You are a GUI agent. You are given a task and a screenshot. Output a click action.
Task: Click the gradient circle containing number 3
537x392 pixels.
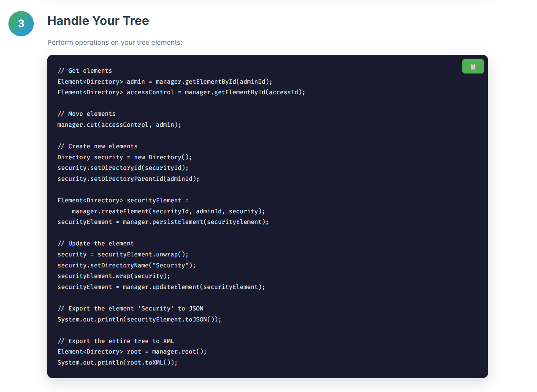pos(21,24)
